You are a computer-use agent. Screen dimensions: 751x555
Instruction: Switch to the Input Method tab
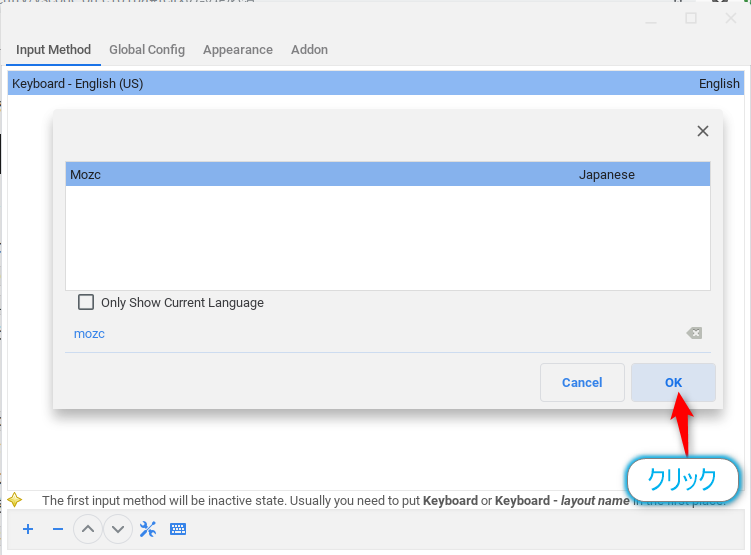(x=53, y=50)
